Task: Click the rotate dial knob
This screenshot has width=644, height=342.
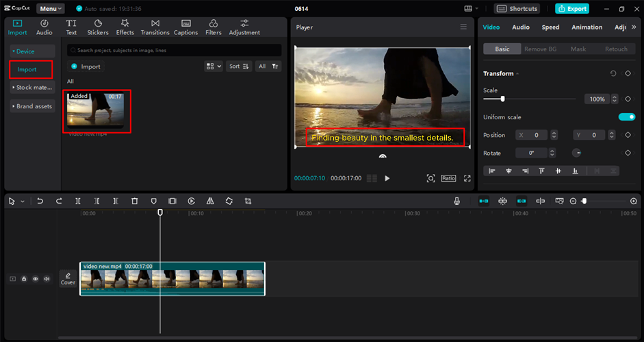Action: (577, 153)
